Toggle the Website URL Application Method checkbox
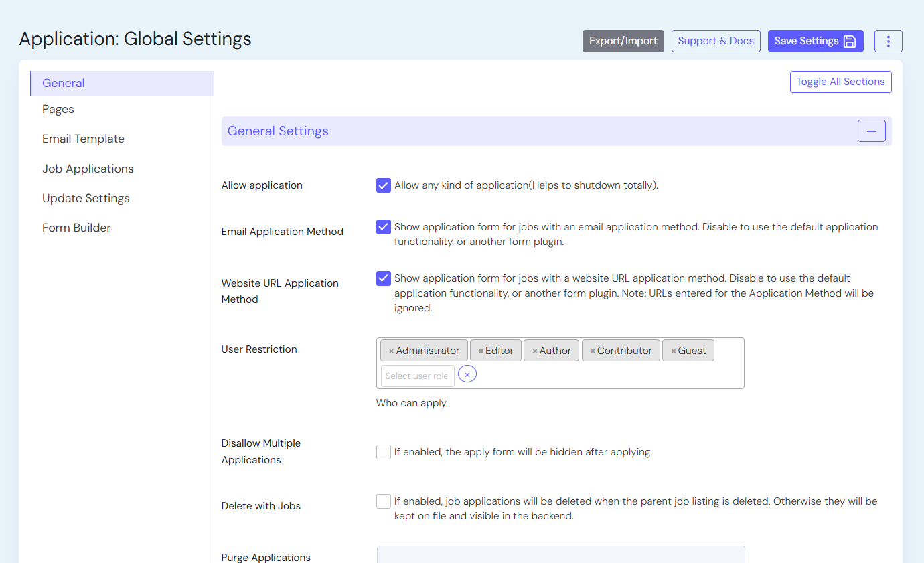The height and width of the screenshot is (563, 924). (384, 278)
